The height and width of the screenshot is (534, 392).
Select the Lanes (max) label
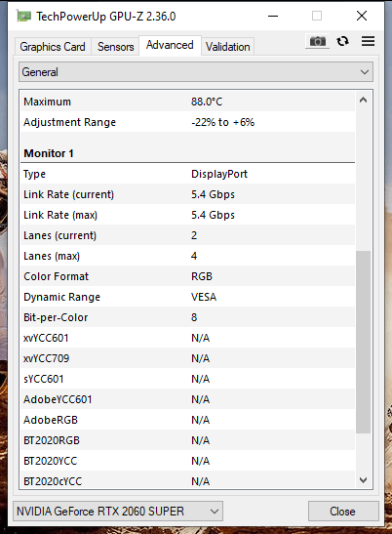click(52, 256)
